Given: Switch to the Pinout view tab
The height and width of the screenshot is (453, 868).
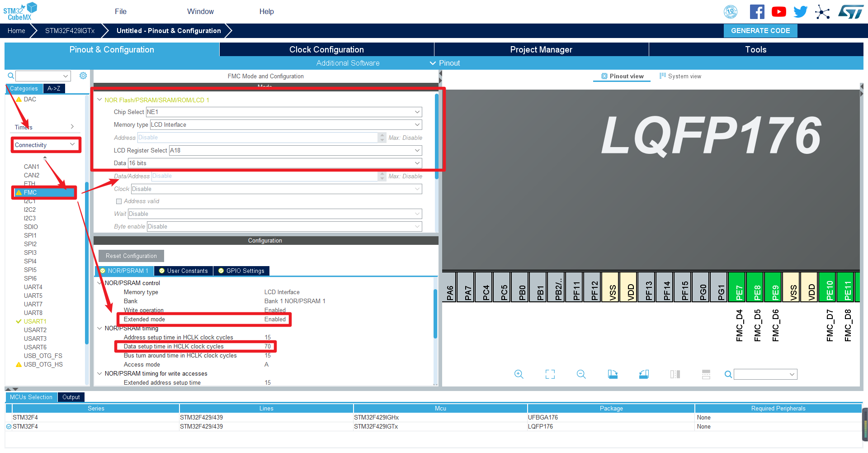Looking at the screenshot, I should tap(622, 76).
